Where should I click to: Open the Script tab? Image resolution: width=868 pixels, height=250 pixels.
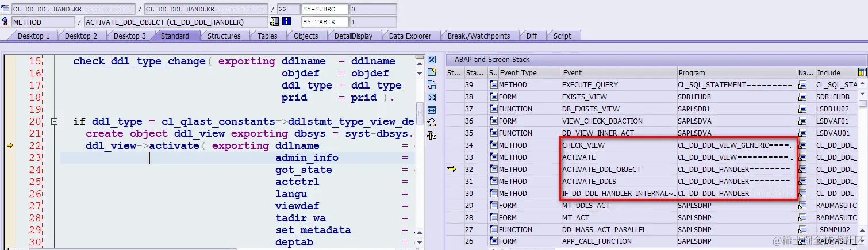(x=562, y=36)
